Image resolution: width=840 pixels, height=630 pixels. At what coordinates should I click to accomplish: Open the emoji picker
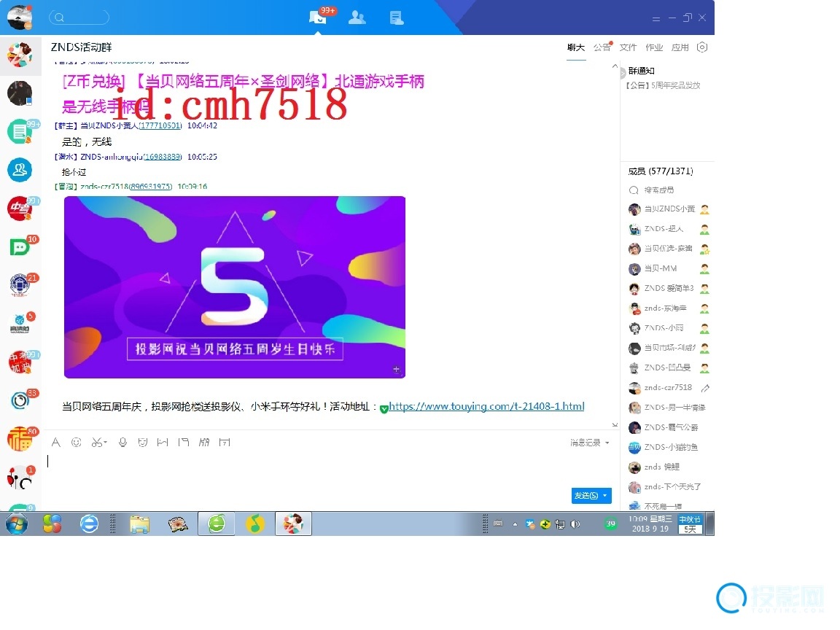click(76, 442)
